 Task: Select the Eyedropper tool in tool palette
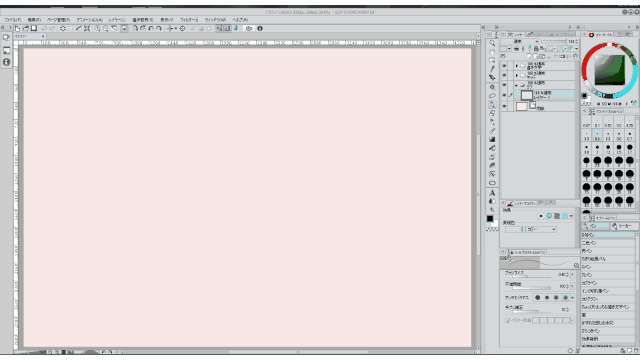tap(492, 69)
